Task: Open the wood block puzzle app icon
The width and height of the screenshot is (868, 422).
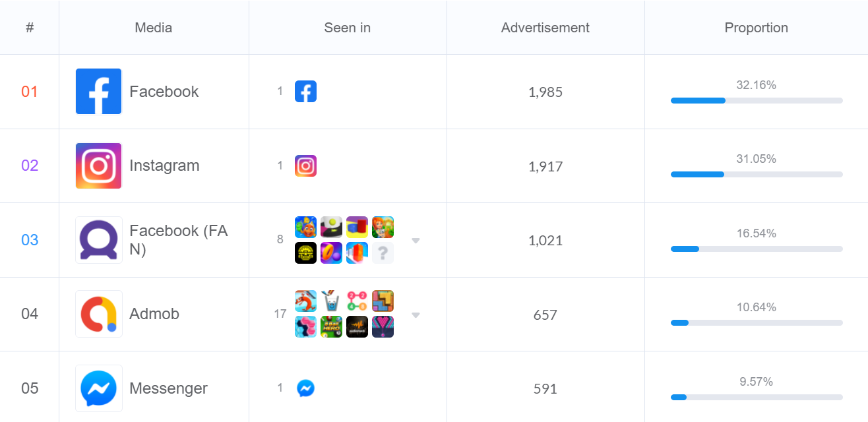Action: [383, 301]
